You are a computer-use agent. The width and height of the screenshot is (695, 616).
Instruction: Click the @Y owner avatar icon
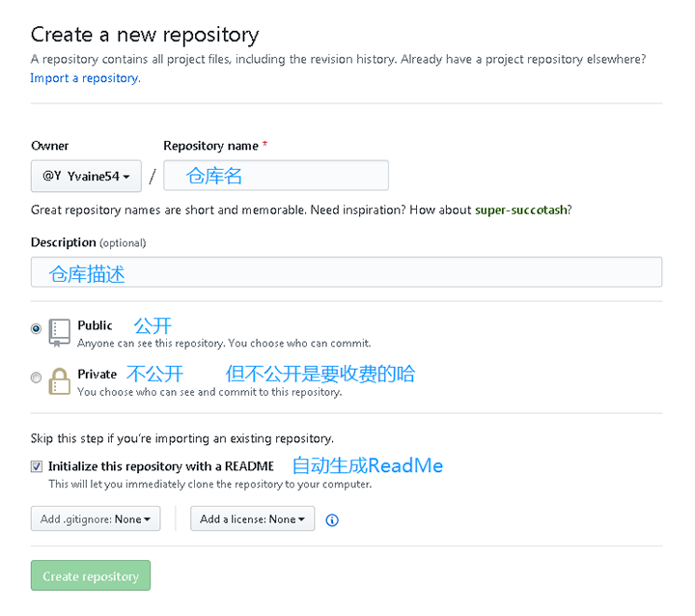[x=51, y=176]
